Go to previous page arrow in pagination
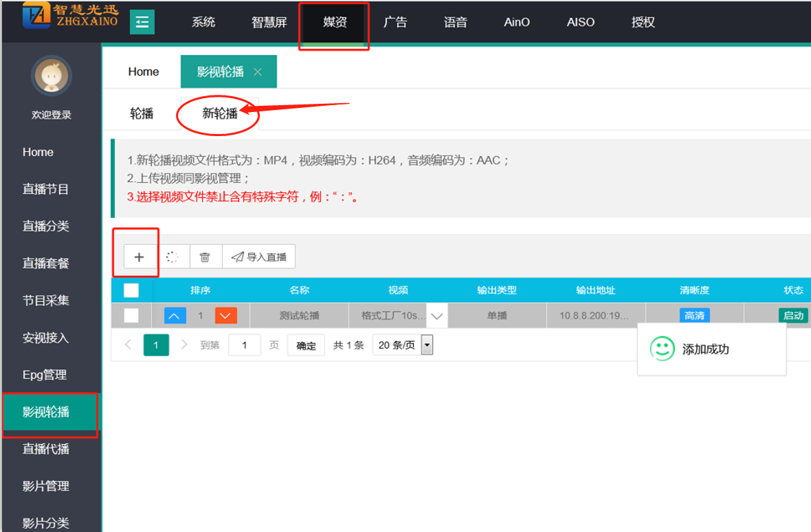Viewport: 811px width, 532px height. coord(129,345)
